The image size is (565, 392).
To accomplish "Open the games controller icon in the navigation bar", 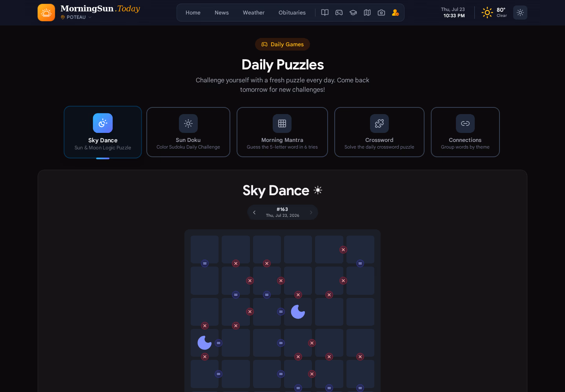I will tap(339, 13).
